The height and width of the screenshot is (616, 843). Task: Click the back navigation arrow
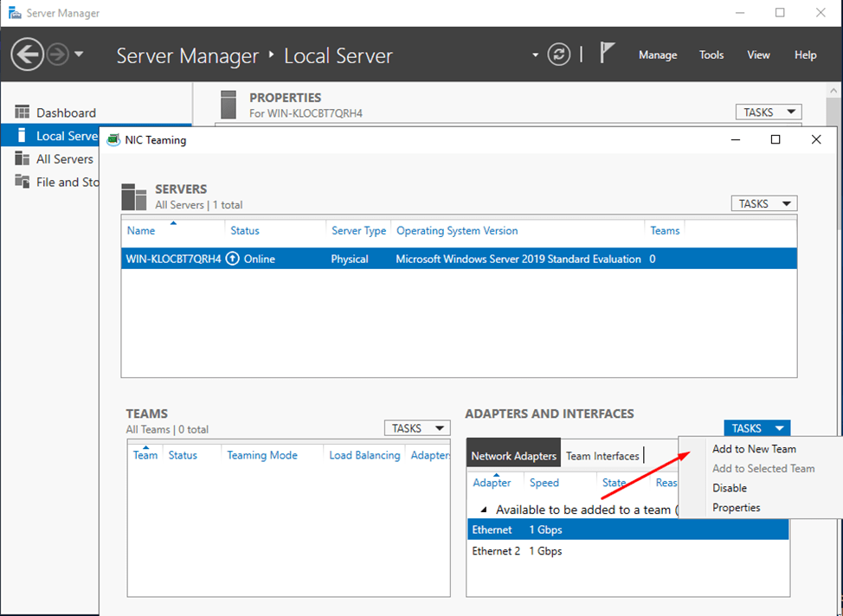[x=27, y=54]
